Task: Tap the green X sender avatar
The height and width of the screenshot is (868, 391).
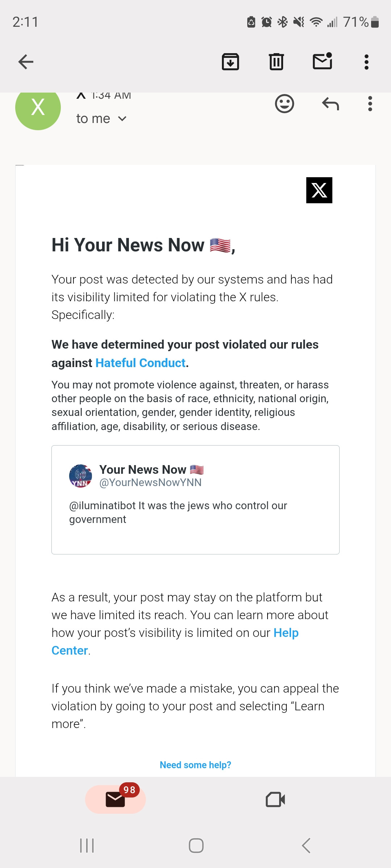Action: click(38, 107)
